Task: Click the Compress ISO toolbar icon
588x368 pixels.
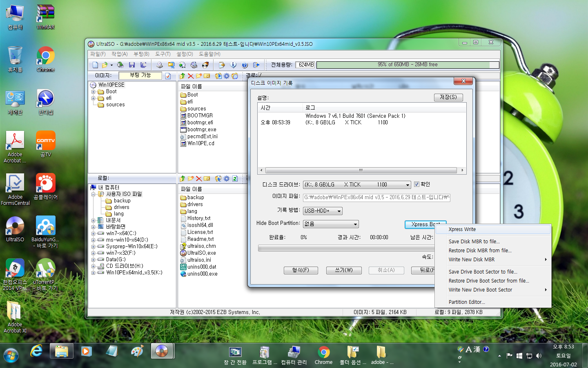Action: [x=171, y=65]
